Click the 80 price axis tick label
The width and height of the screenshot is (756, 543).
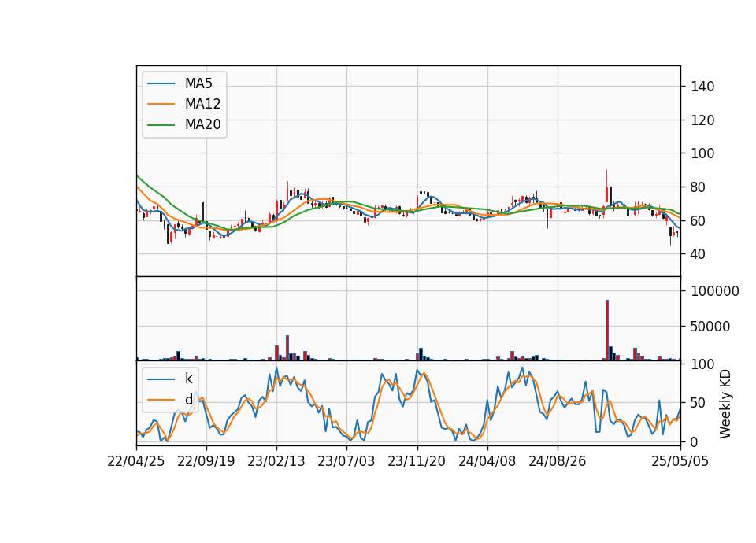tap(699, 187)
